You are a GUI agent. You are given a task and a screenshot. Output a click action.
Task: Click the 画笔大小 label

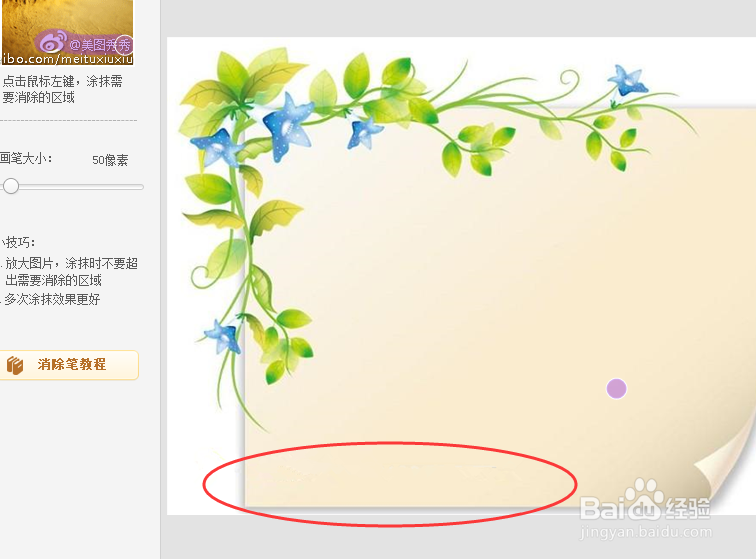[26, 158]
